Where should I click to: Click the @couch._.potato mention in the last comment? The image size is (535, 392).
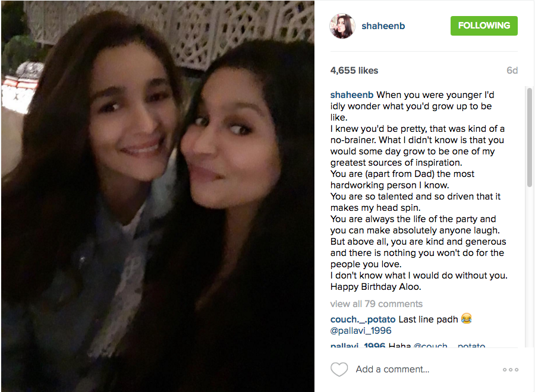[449, 345]
